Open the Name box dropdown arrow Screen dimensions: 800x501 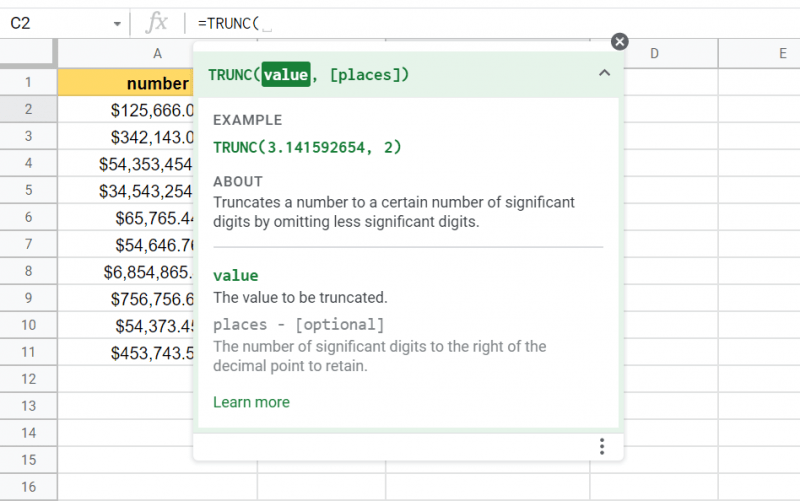coord(117,23)
